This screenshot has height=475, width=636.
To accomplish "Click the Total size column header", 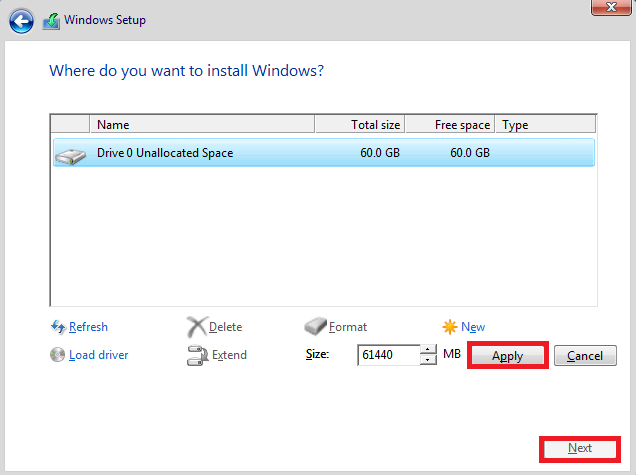I will [360, 125].
